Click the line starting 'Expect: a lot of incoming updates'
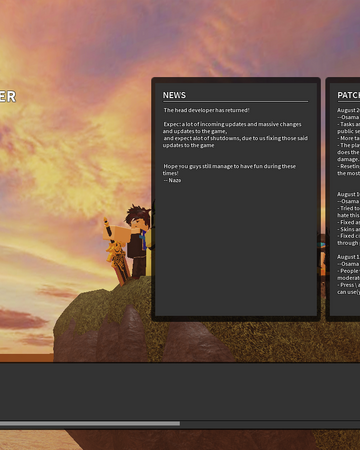Screen dimensions: 360x450 [232, 124]
